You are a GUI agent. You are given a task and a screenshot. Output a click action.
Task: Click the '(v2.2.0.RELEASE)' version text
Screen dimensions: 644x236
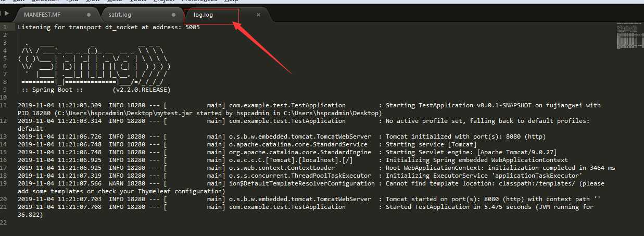[141, 90]
